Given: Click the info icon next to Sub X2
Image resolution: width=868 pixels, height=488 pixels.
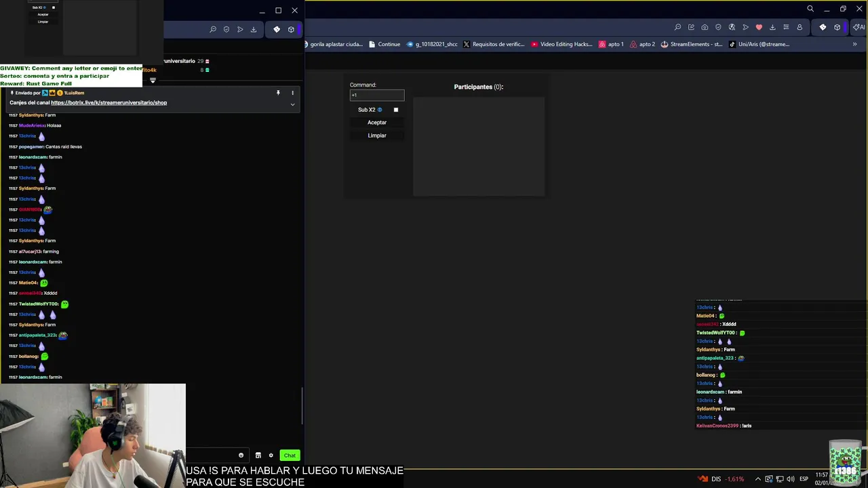Looking at the screenshot, I should pos(380,110).
